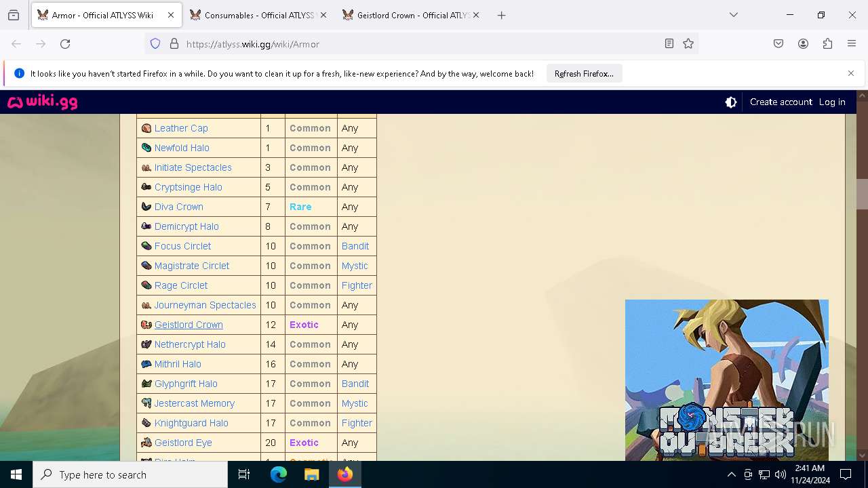
Task: Click the site information padlock icon
Action: point(174,44)
